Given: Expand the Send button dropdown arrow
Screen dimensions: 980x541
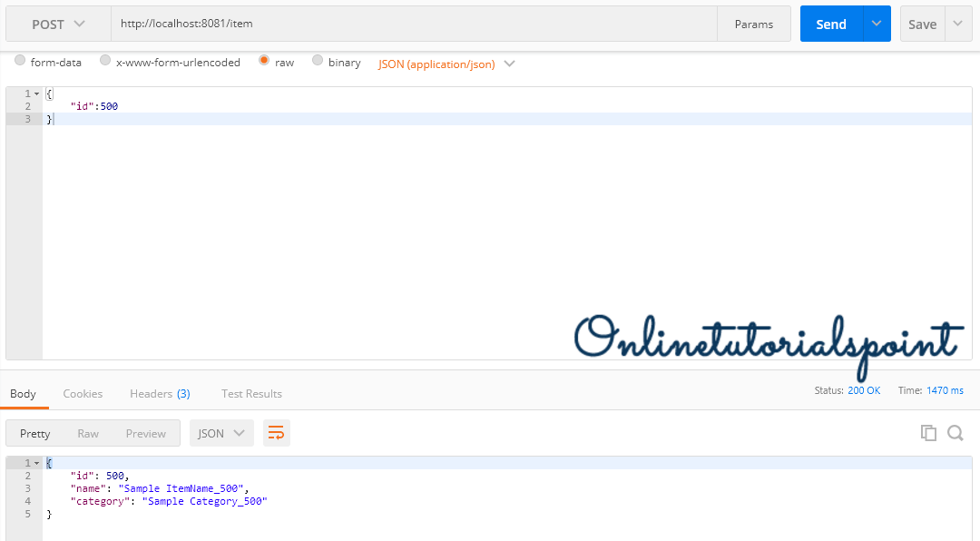Looking at the screenshot, I should click(876, 25).
